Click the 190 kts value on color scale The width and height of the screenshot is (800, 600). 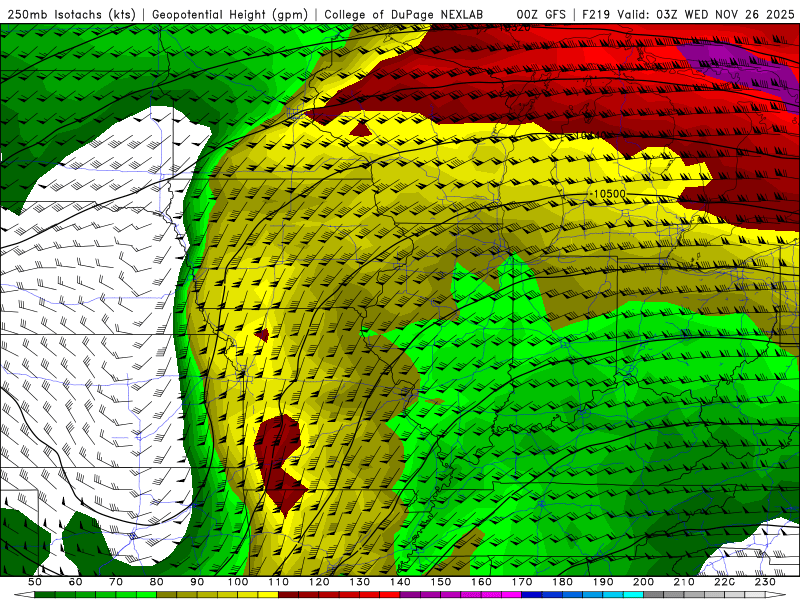pyautogui.click(x=603, y=582)
